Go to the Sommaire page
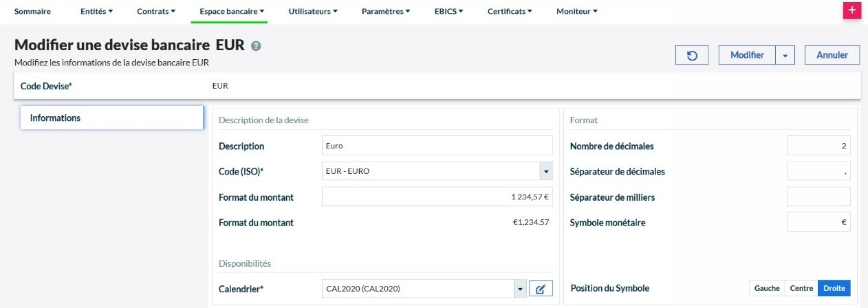868x308 pixels. (x=32, y=11)
